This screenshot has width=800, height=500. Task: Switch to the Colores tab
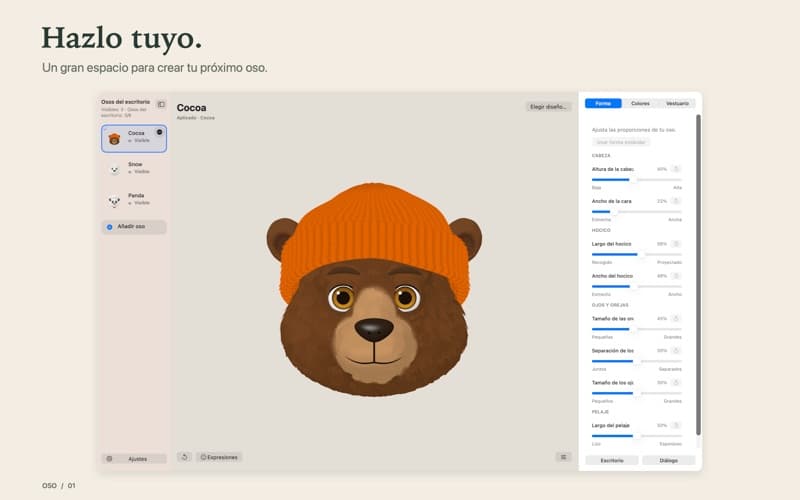point(640,103)
